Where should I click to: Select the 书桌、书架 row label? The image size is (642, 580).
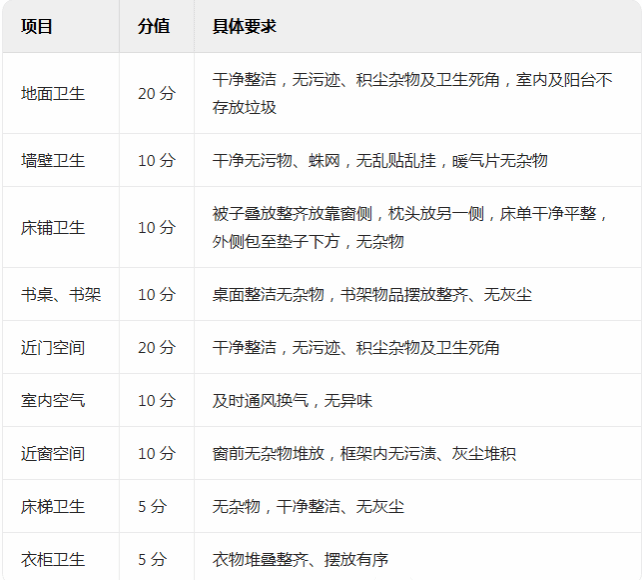(x=61, y=295)
